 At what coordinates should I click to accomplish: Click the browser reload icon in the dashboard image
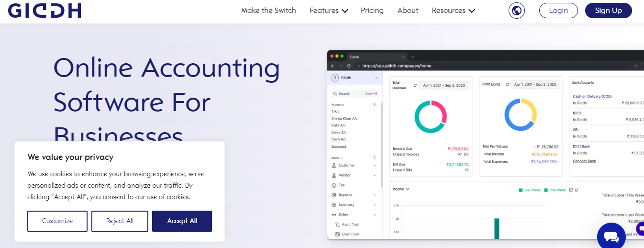[349, 66]
